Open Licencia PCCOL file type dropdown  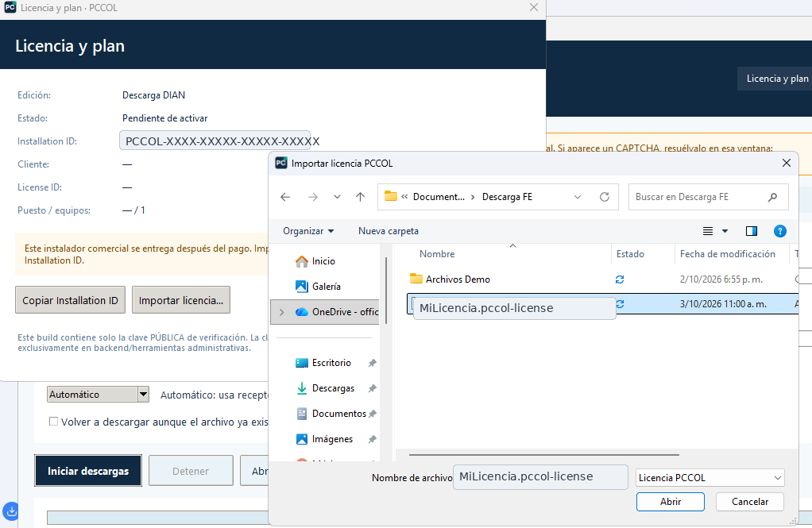(x=710, y=478)
